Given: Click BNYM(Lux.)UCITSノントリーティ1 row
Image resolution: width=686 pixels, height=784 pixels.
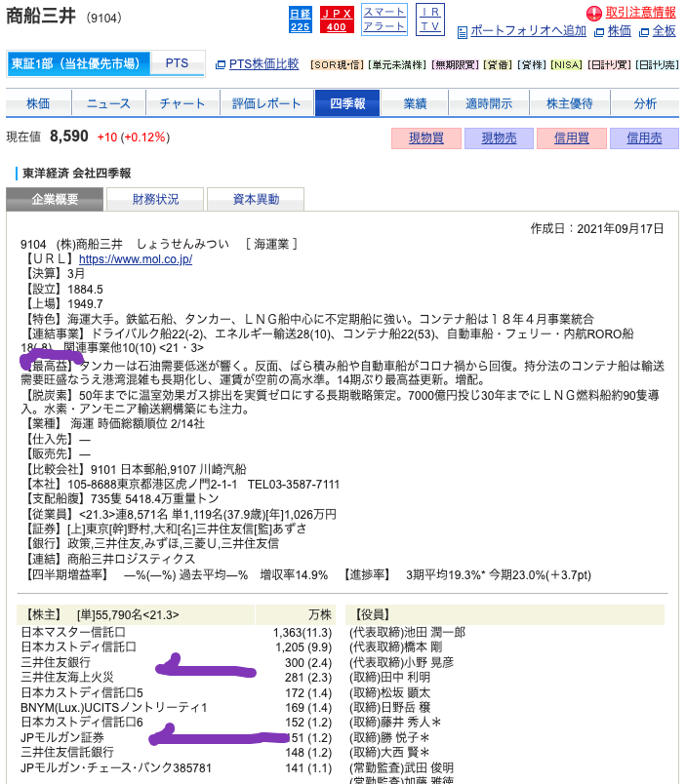Looking at the screenshot, I should (x=176, y=708).
